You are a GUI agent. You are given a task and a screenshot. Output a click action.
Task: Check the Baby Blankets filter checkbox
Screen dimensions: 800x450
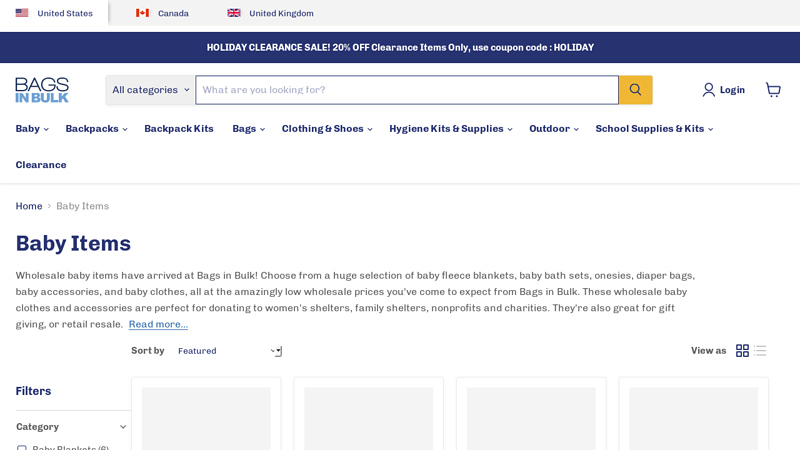click(x=22, y=448)
